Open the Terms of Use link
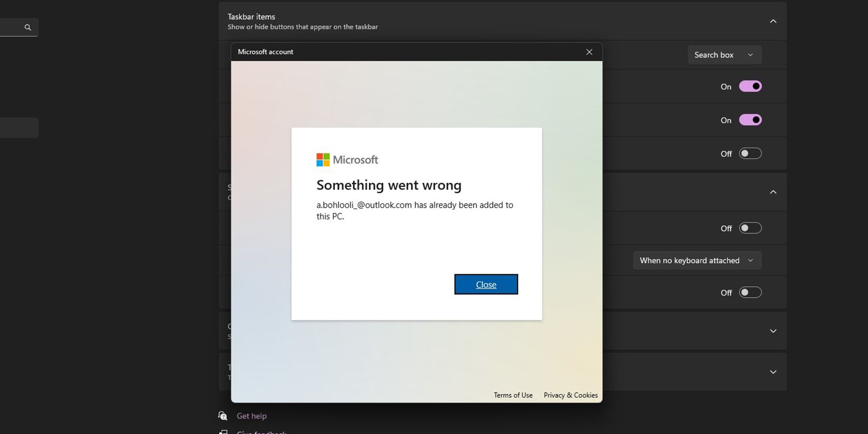868x434 pixels. (x=513, y=395)
